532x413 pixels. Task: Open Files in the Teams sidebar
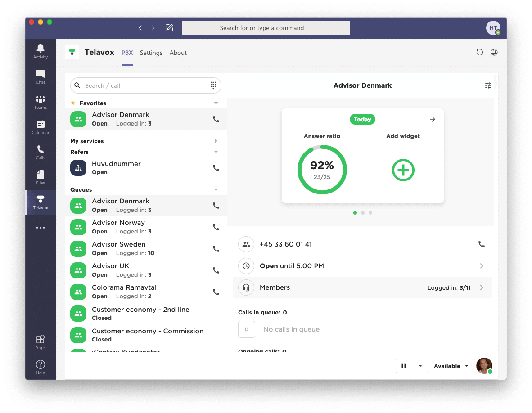point(41,177)
